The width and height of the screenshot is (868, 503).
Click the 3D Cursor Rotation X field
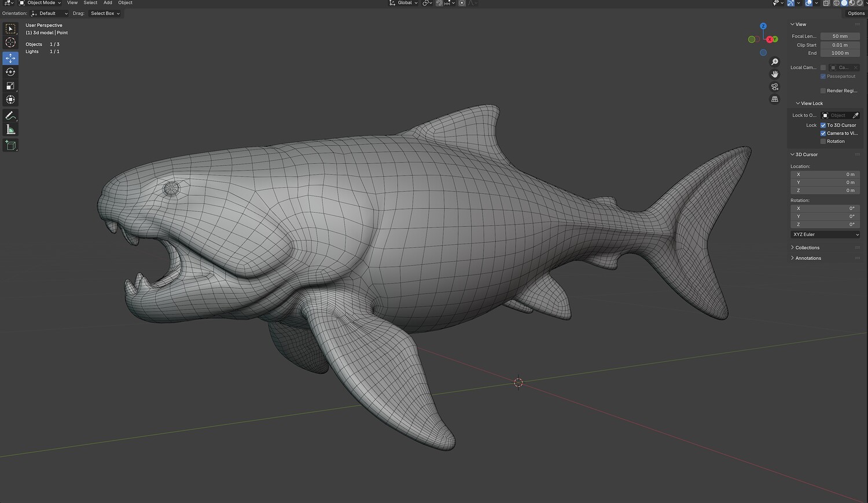click(825, 208)
